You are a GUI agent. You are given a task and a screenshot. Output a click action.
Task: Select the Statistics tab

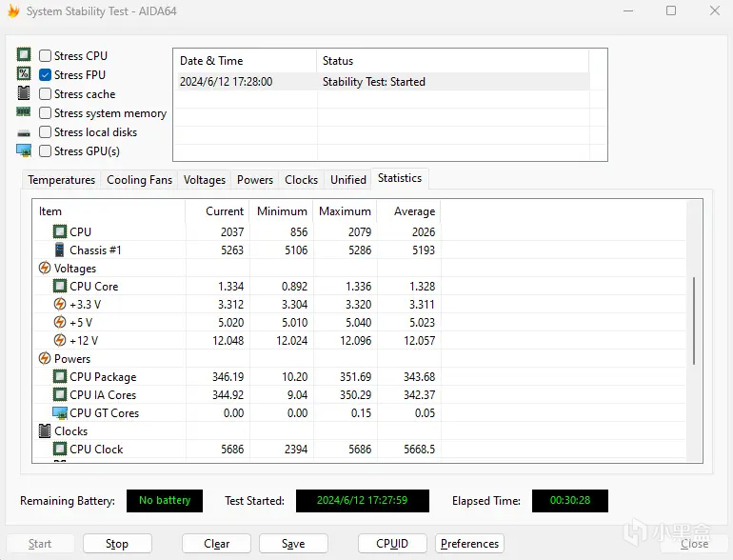point(400,178)
